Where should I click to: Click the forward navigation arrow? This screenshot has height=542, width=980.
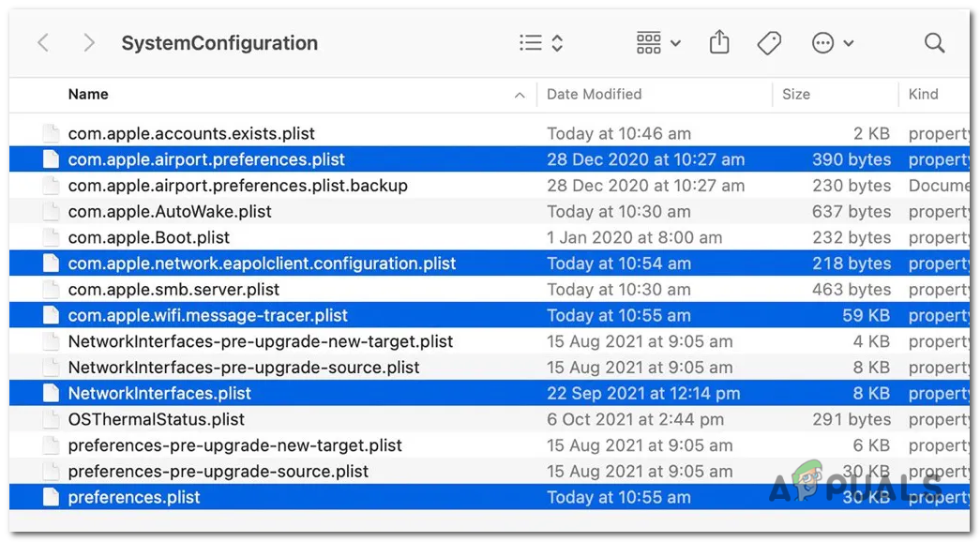(88, 42)
